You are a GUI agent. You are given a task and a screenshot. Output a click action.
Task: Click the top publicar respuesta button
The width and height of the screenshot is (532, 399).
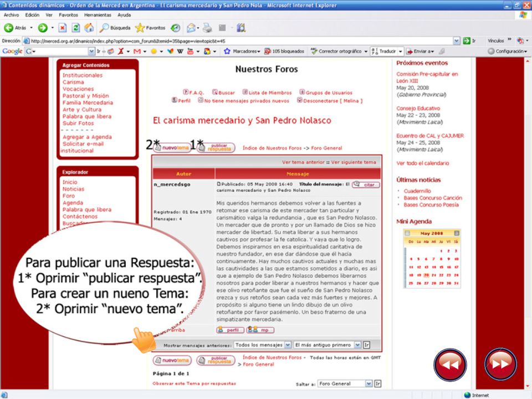click(216, 148)
